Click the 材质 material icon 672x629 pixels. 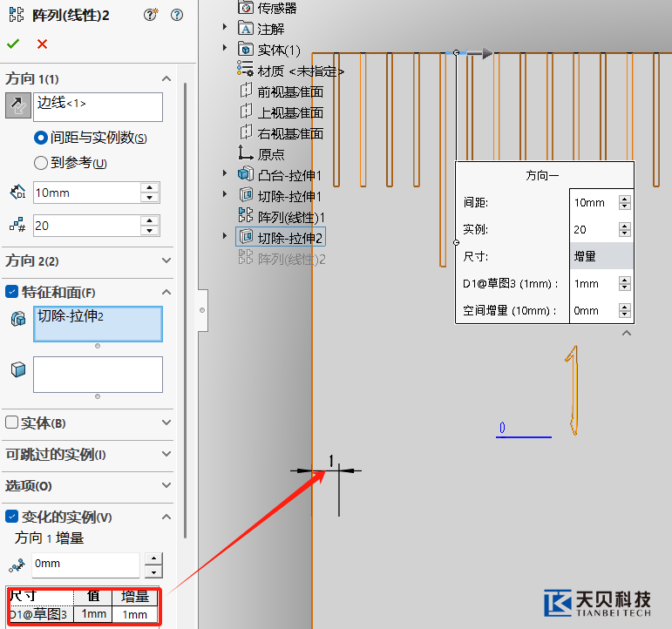tap(245, 69)
